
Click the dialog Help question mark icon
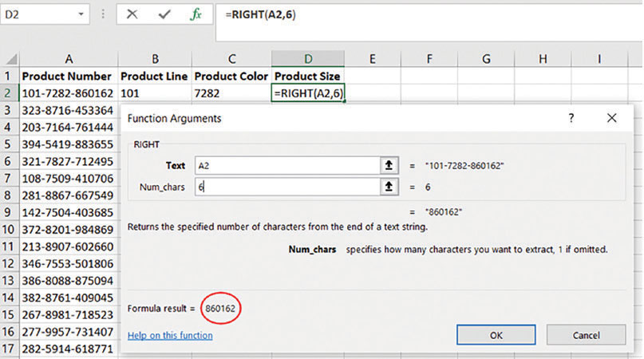[571, 118]
